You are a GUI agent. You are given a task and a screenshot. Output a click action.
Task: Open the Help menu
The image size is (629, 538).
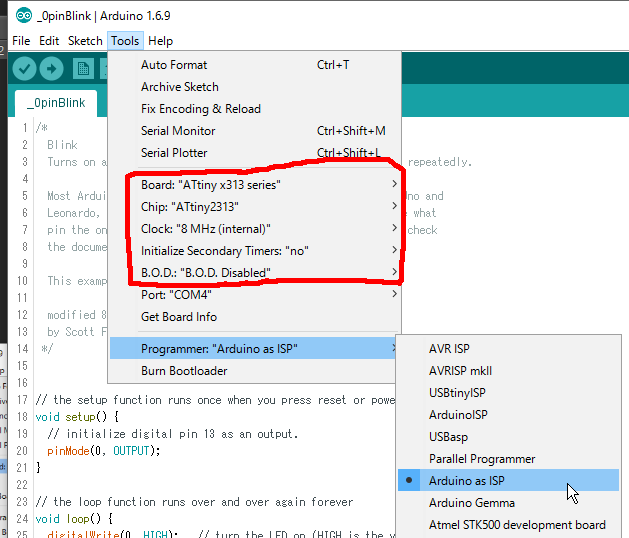point(160,41)
